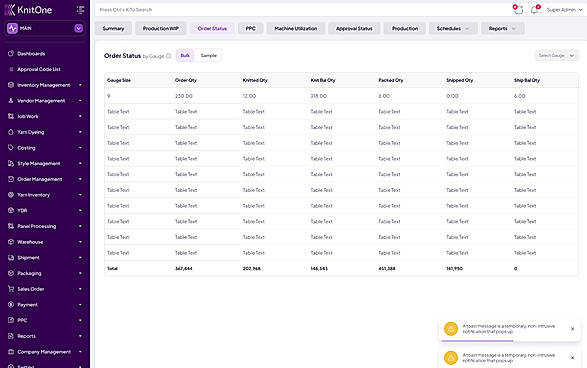Open the Approval Code List item
Viewport: 587px width, 368px height.
click(x=39, y=69)
